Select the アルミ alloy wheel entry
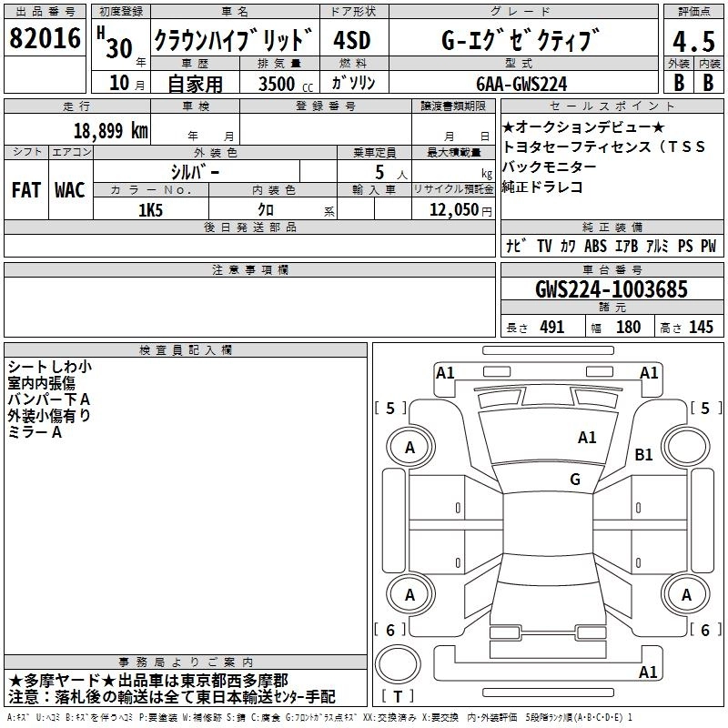 657,246
